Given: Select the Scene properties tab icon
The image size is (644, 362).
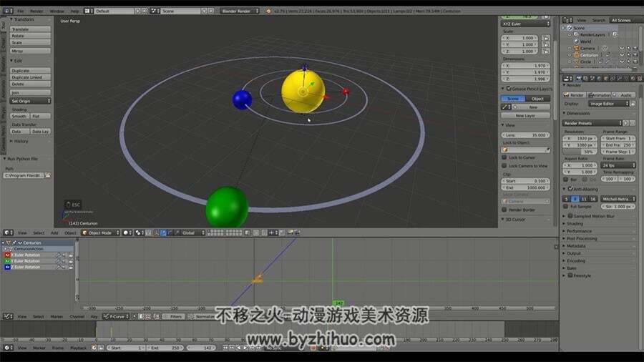Looking at the screenshot, I should 592,79.
